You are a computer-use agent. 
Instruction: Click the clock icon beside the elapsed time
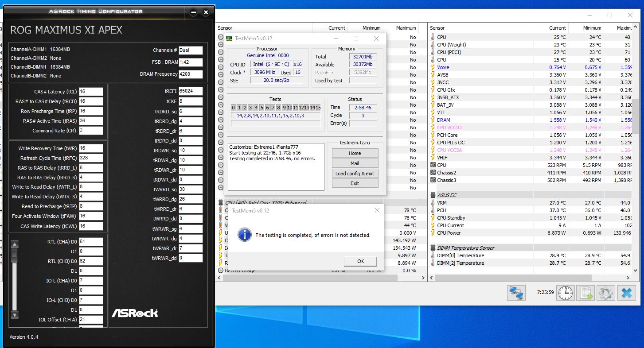click(566, 293)
